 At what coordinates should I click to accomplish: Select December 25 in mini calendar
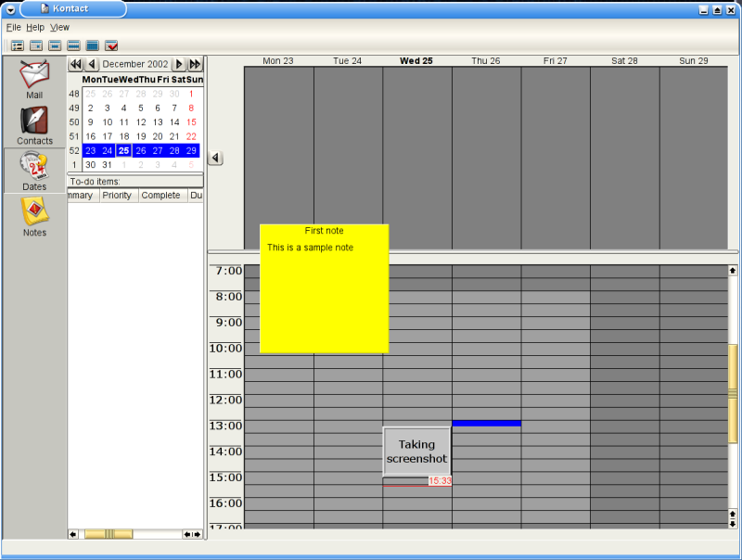(x=123, y=151)
